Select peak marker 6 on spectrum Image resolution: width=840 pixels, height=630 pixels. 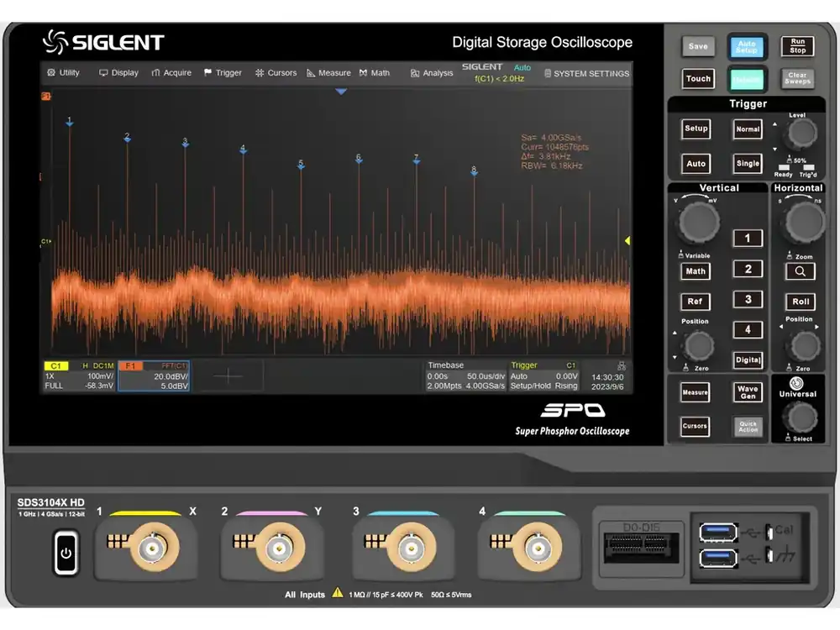359,159
